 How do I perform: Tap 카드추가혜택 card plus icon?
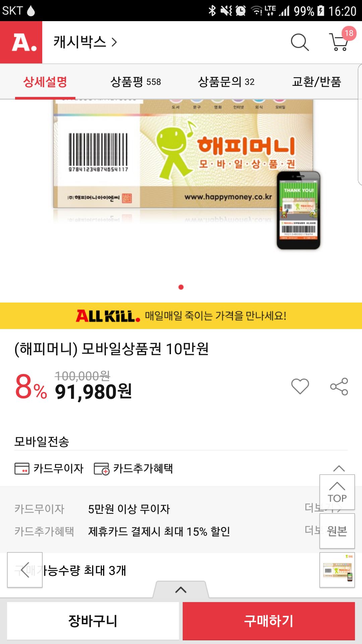(102, 469)
